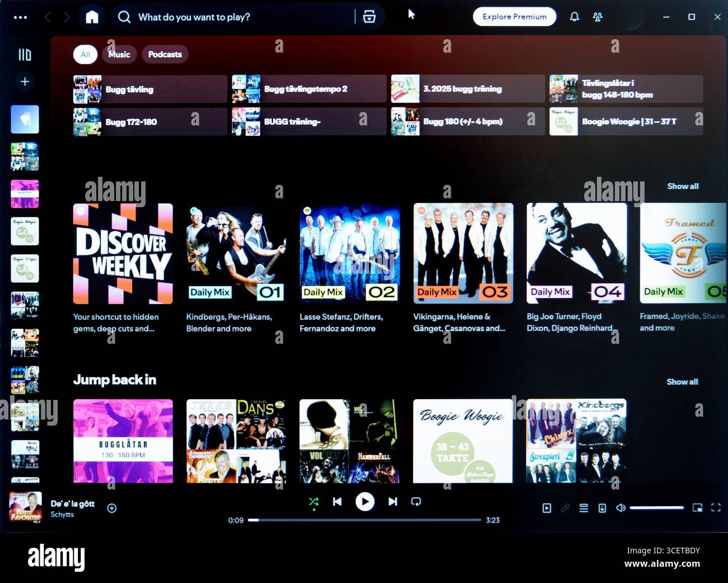Add De' e' la gôtt to Liked Songs
The width and height of the screenshot is (728, 583).
click(112, 508)
